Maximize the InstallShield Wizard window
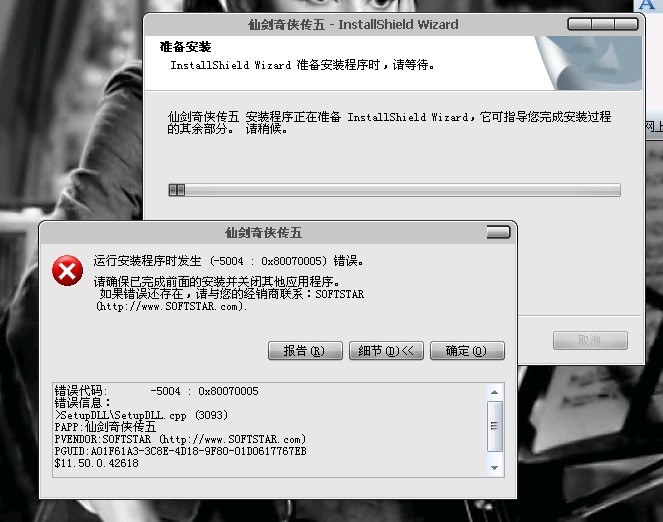663x522 pixels. click(603, 24)
